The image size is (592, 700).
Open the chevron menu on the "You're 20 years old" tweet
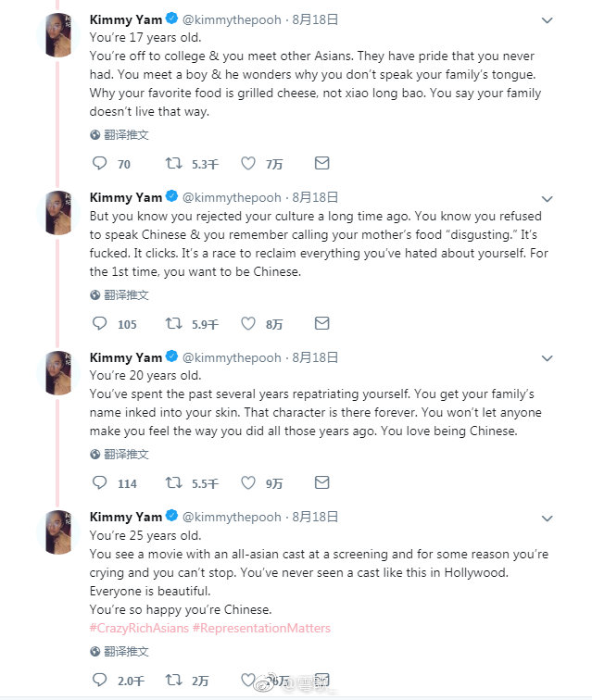point(547,358)
